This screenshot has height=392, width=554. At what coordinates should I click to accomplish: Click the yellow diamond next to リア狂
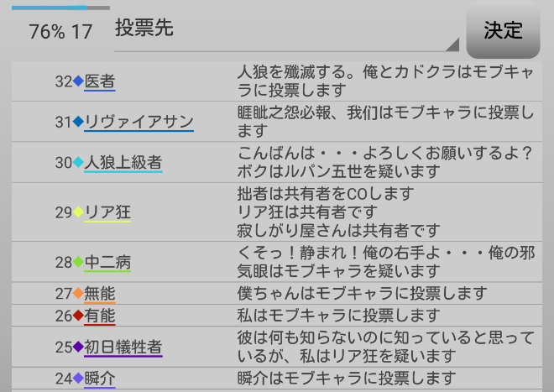point(78,212)
